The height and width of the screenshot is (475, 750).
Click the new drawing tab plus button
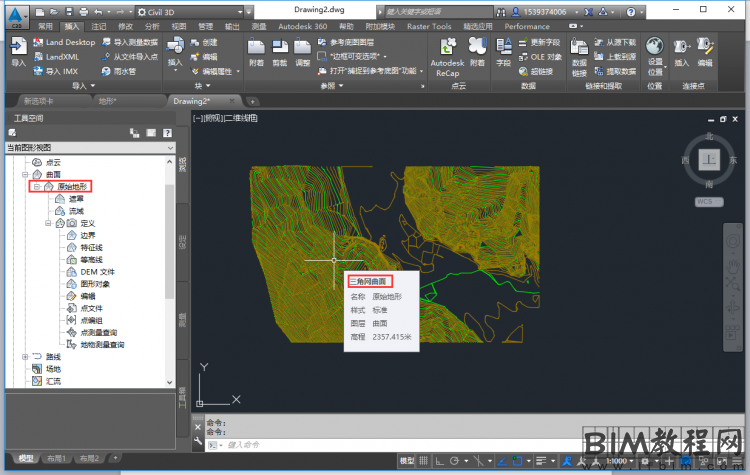pos(253,101)
